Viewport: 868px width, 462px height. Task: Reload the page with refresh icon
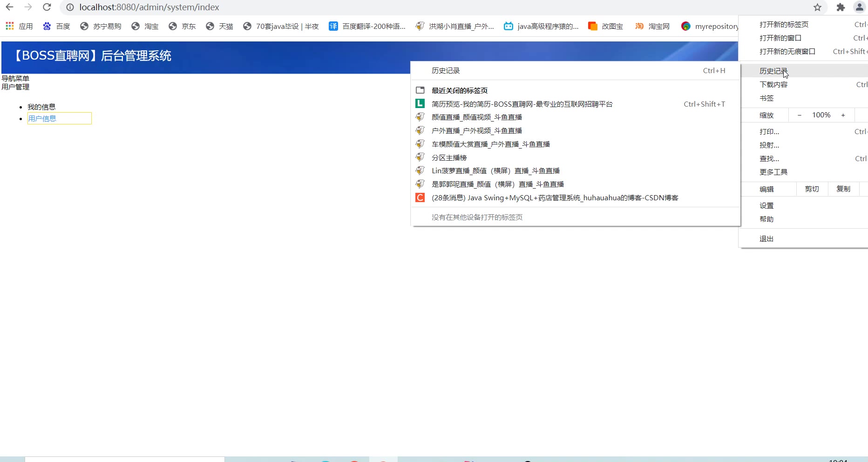pos(47,7)
